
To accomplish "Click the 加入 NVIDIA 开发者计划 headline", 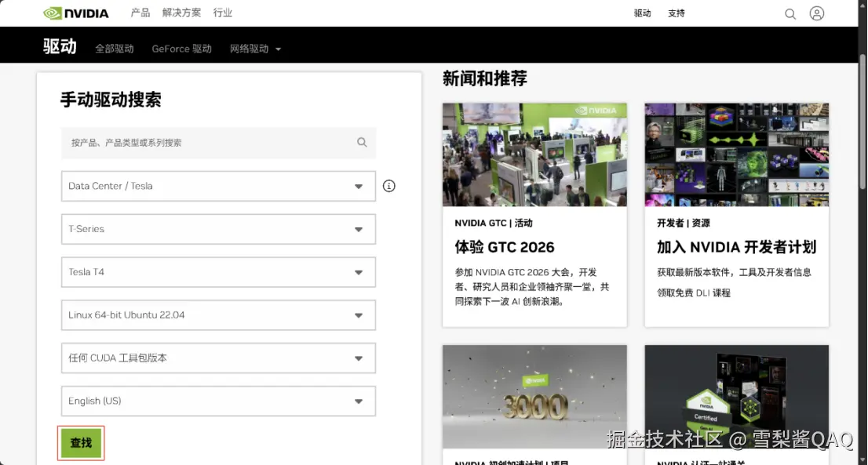I will tap(737, 247).
